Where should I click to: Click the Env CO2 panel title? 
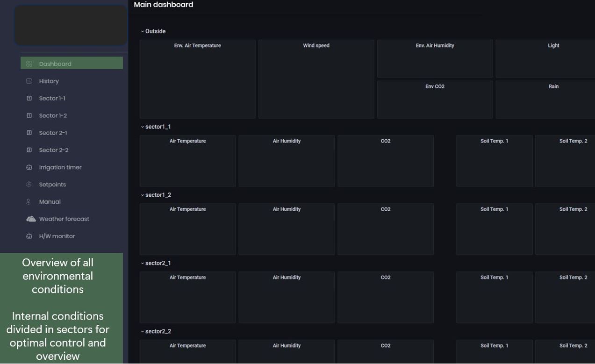tap(435, 86)
